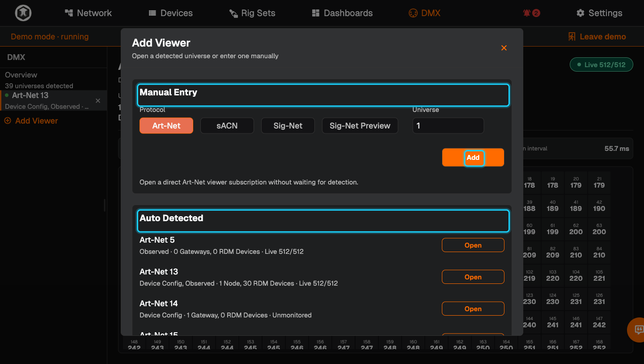Screen dimensions: 644x364
Task: Open the feedback chat bubble icon
Action: click(x=638, y=330)
